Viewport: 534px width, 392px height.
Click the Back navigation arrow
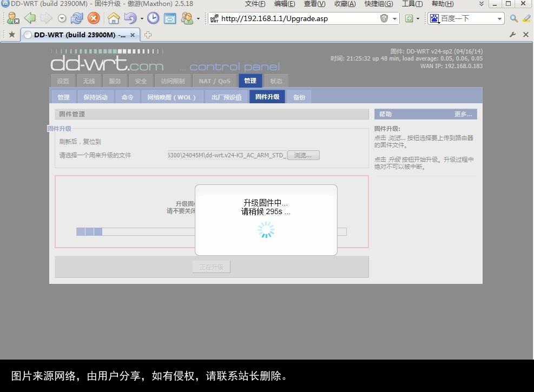pos(31,18)
